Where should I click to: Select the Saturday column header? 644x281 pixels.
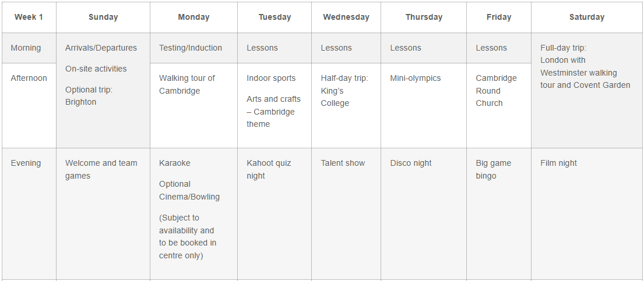(586, 17)
